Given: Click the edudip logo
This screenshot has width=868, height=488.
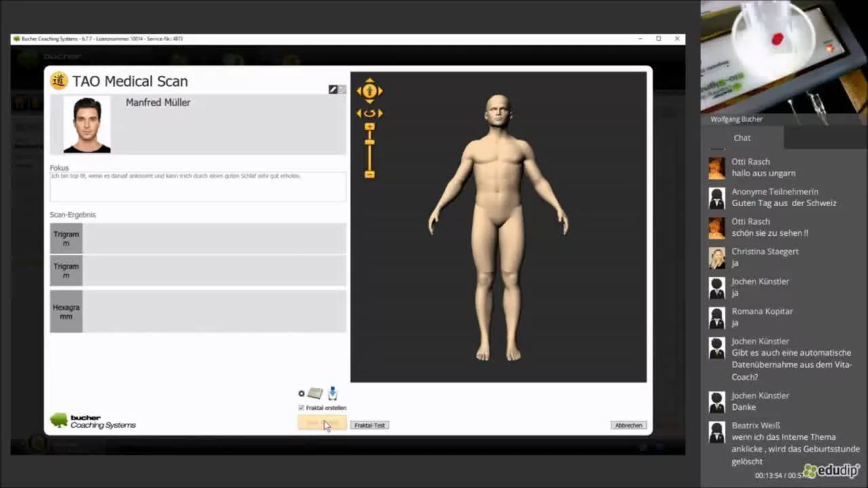Looking at the screenshot, I should [831, 470].
